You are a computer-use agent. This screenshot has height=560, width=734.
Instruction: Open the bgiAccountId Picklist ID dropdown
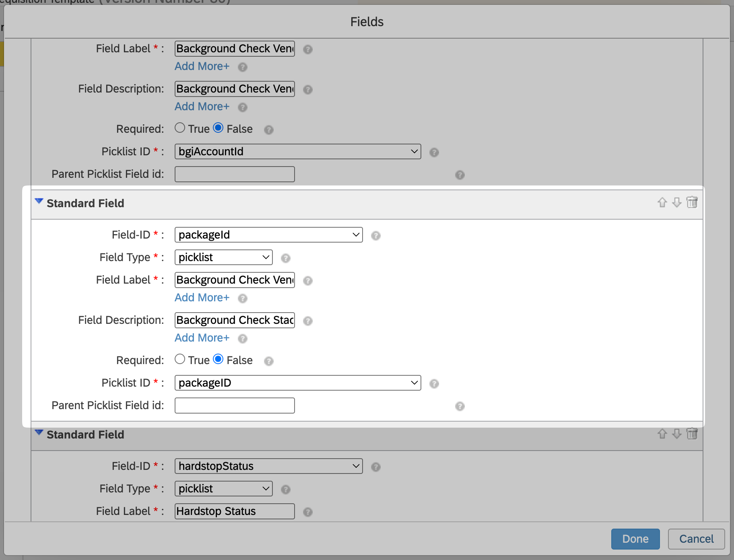coord(298,152)
